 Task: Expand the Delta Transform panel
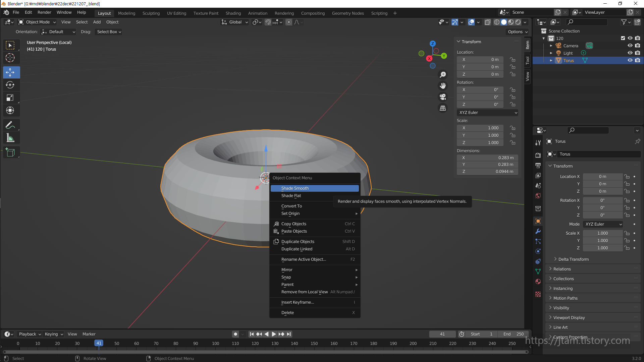pos(573,259)
